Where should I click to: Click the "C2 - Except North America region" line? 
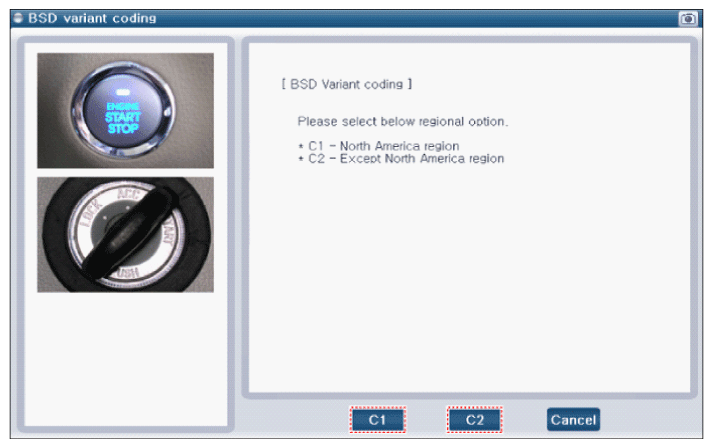pos(401,158)
